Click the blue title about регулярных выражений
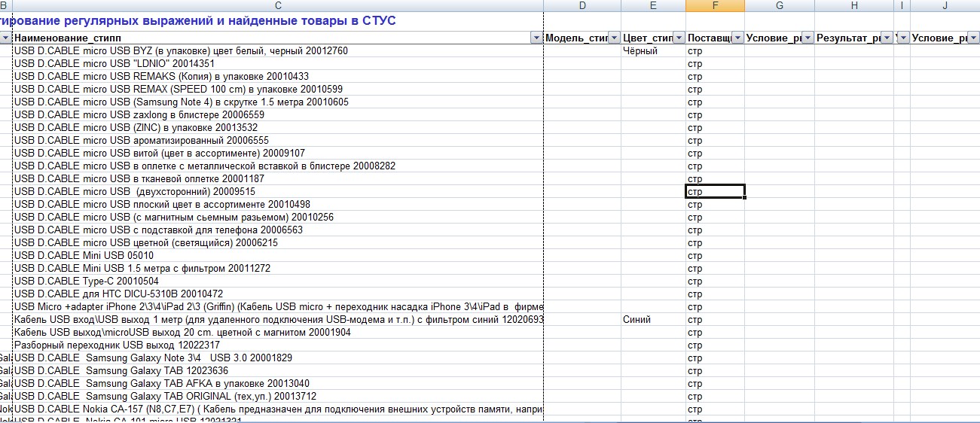The height and width of the screenshot is (423, 980). click(x=198, y=21)
